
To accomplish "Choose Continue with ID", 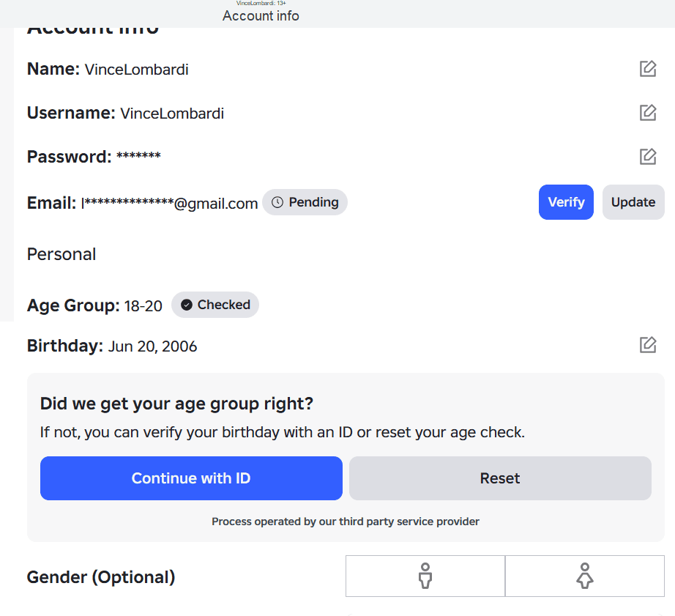I will click(x=191, y=478).
